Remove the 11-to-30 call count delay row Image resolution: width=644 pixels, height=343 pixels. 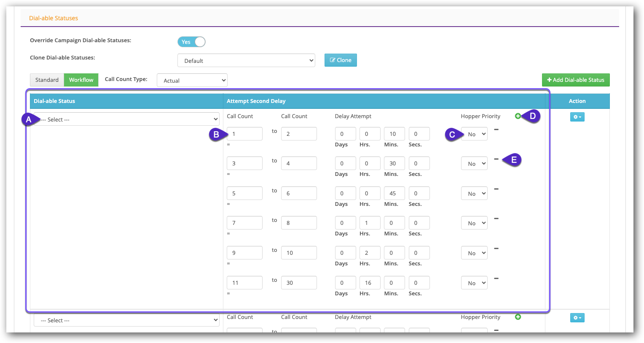coord(496,278)
